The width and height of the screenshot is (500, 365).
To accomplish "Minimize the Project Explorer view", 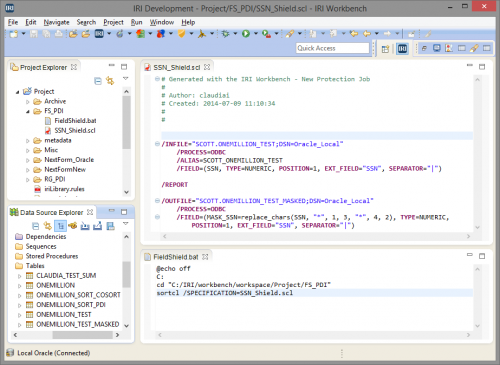I will (112, 66).
